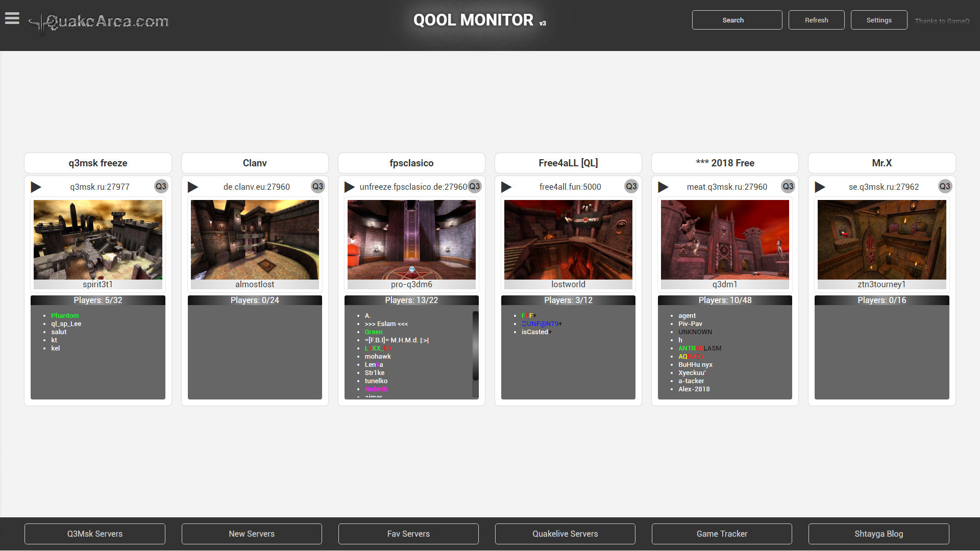
Task: Click fpsclasico server title
Action: point(411,163)
